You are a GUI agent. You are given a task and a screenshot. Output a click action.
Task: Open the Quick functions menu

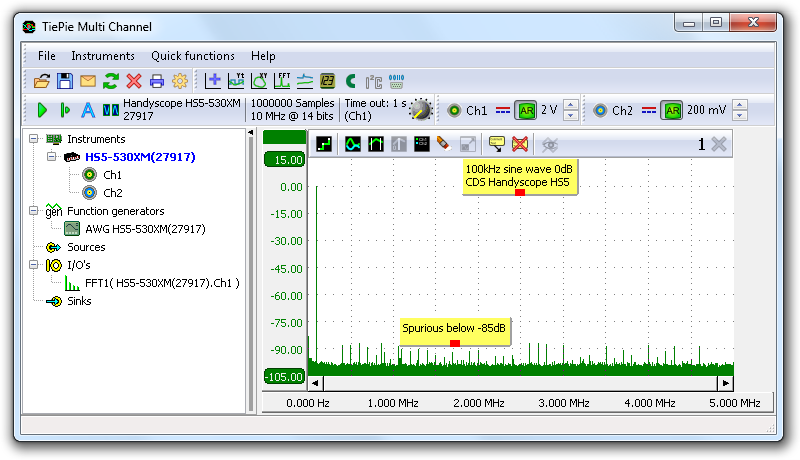[x=193, y=56]
